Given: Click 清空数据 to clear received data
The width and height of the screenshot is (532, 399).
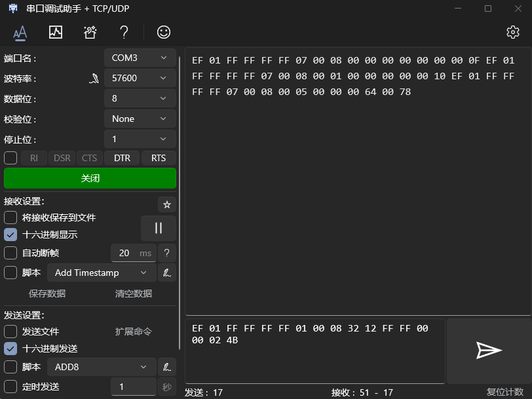Looking at the screenshot, I should click(x=134, y=294).
